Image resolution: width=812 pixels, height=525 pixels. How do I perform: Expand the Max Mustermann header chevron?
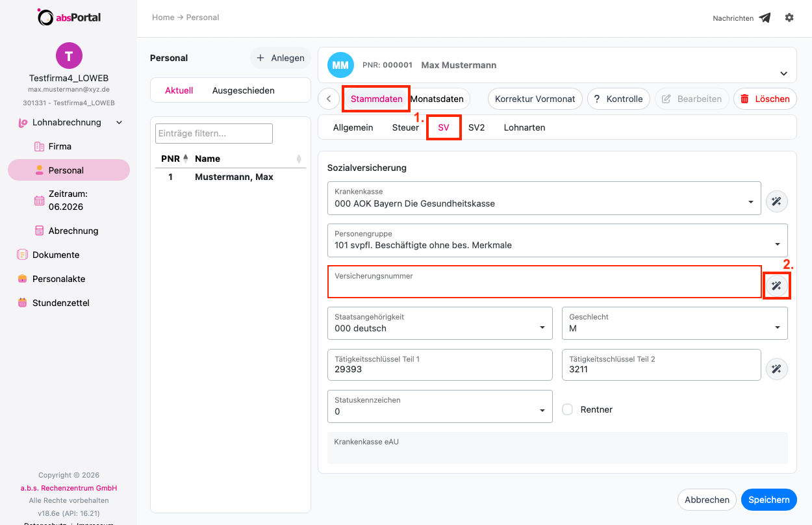783,73
